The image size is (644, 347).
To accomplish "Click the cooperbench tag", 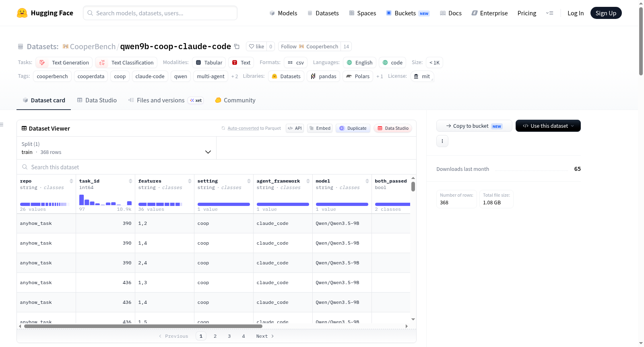I will 52,76.
